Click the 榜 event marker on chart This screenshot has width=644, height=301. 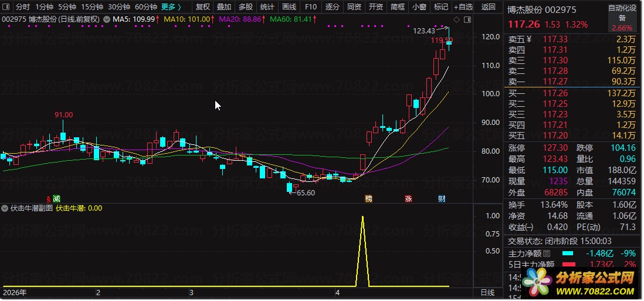(x=369, y=199)
